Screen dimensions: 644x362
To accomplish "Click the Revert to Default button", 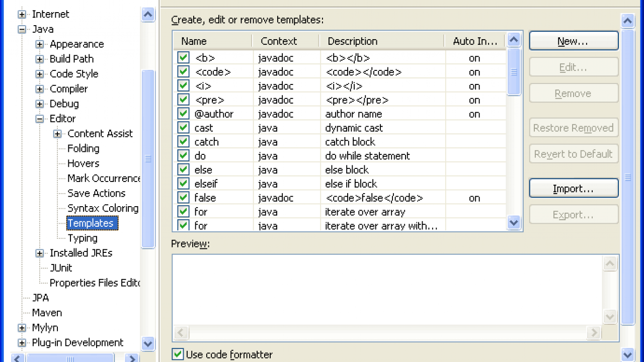I will point(574,154).
